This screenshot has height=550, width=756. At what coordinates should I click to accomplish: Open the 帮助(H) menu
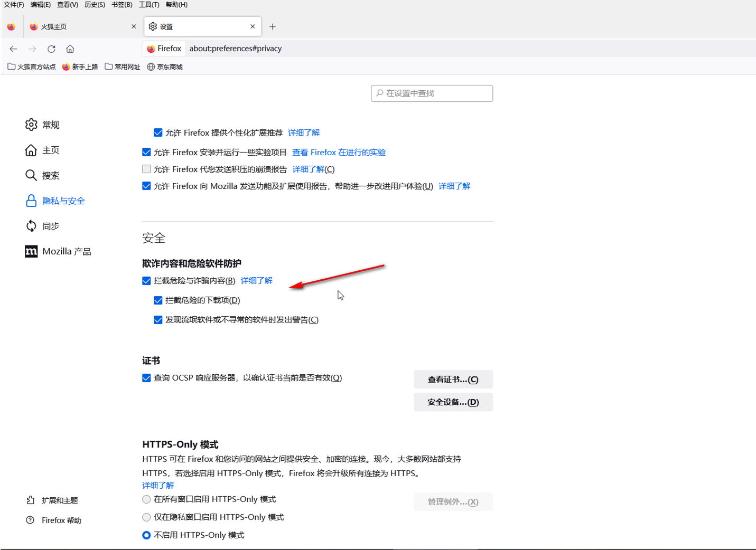tap(176, 5)
